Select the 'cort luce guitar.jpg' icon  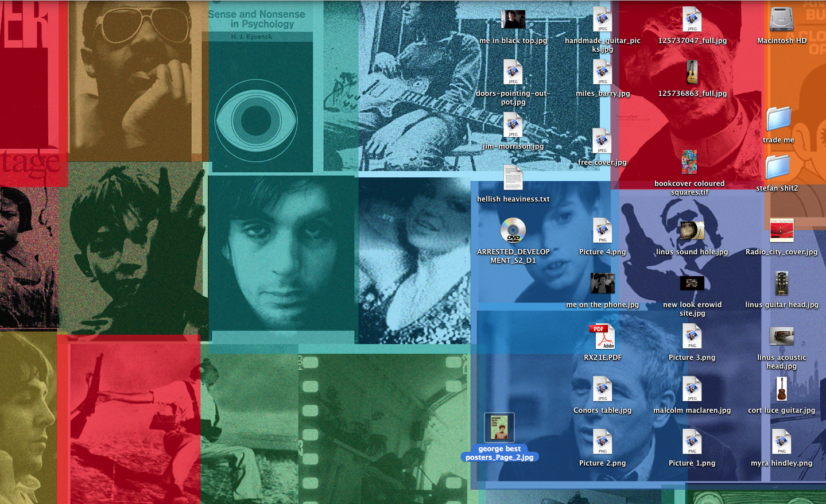[781, 389]
